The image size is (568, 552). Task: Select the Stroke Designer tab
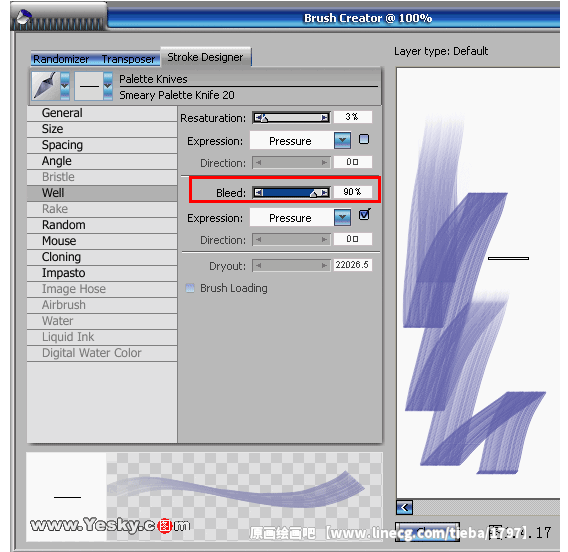click(x=205, y=57)
